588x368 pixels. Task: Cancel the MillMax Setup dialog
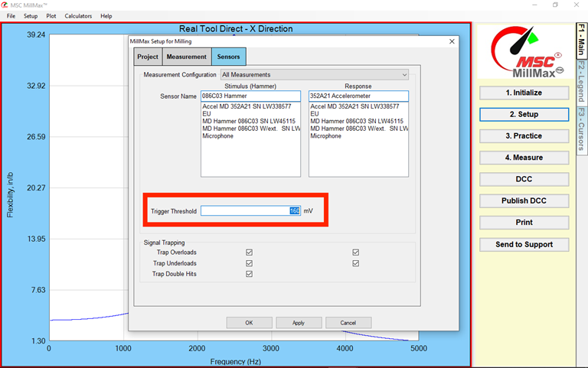(348, 323)
